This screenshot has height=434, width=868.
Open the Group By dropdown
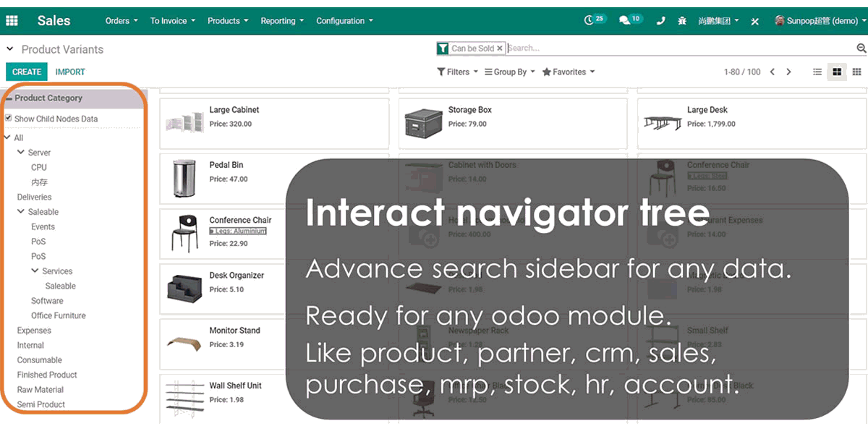510,72
